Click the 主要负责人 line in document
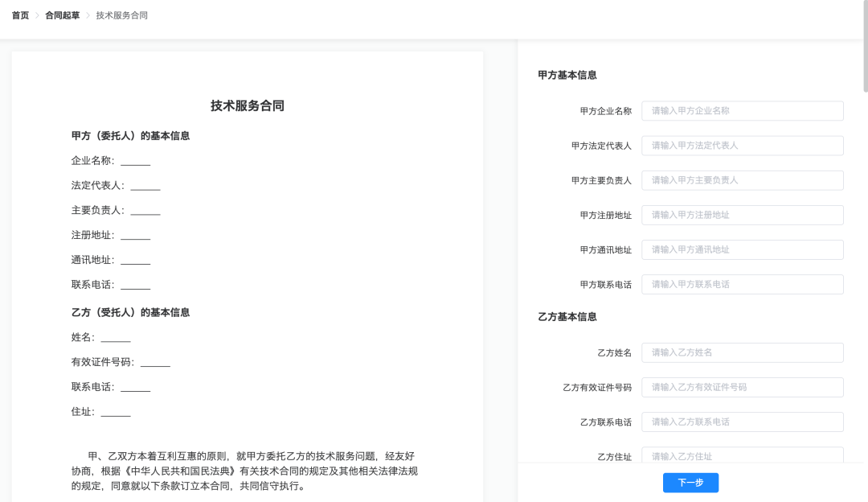Image resolution: width=868 pixels, height=502 pixels. coord(116,211)
